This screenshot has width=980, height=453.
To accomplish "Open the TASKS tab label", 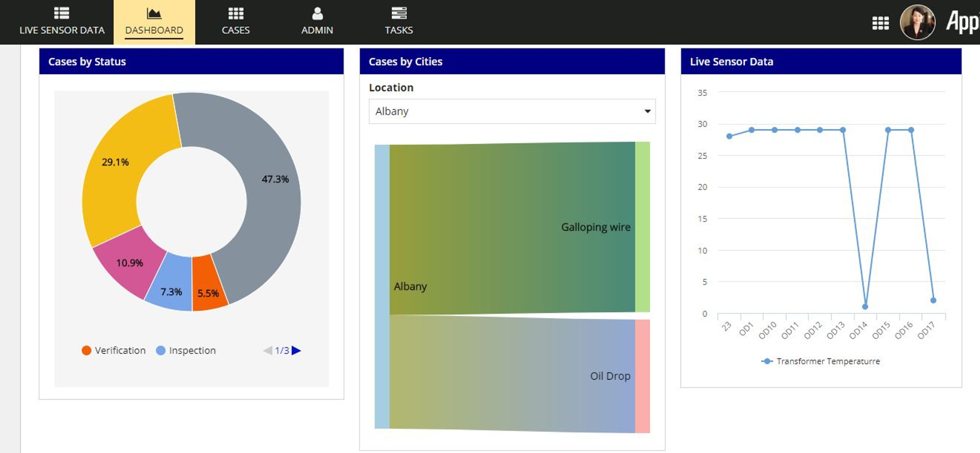I will tap(399, 30).
